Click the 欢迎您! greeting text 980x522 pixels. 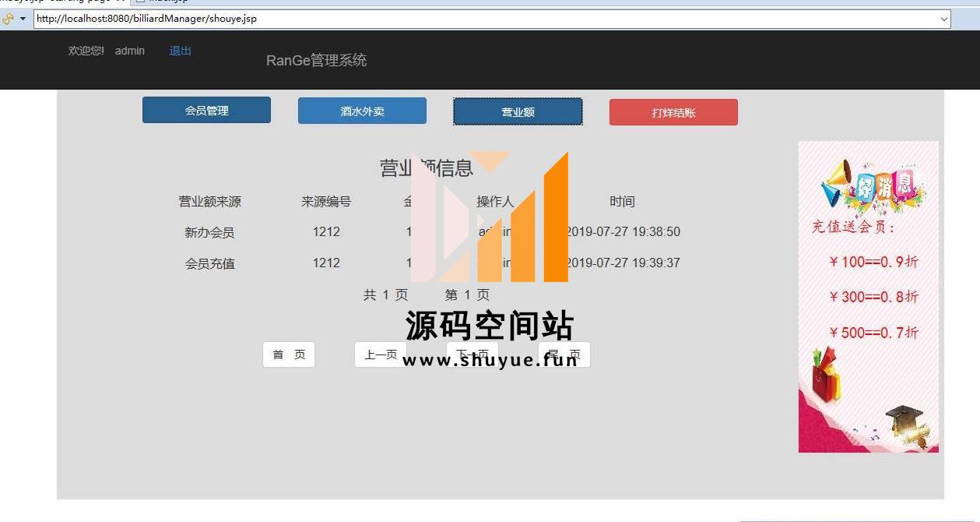86,51
